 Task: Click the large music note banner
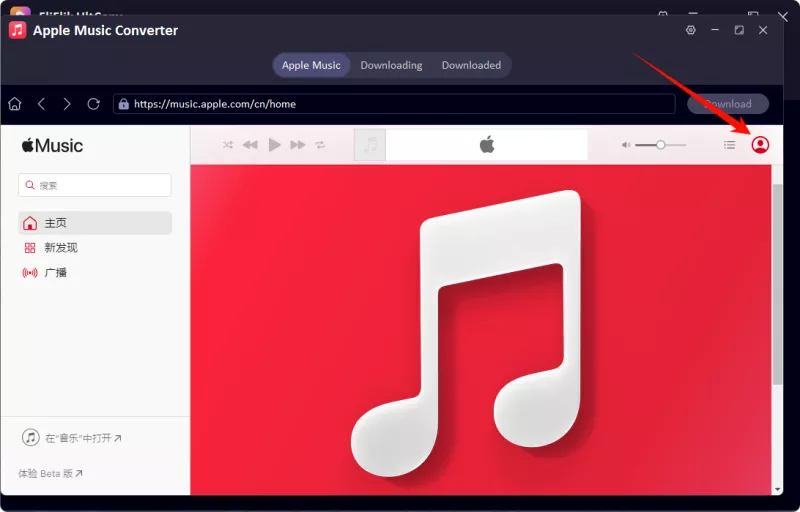pyautogui.click(x=481, y=330)
